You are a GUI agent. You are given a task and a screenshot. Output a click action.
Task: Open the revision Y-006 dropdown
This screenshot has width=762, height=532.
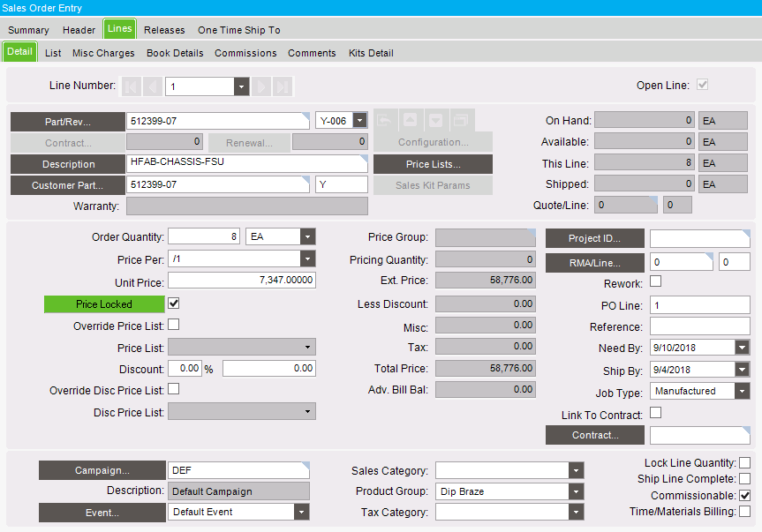click(x=359, y=120)
